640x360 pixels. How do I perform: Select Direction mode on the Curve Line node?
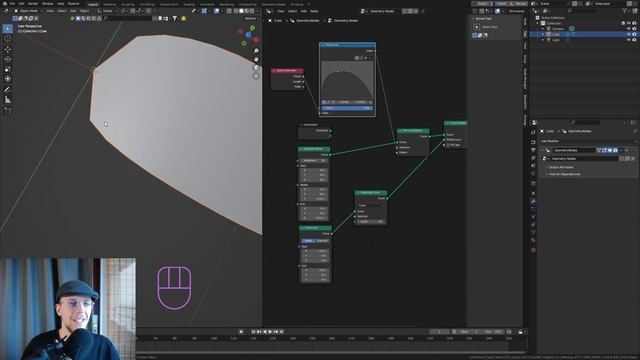322,241
